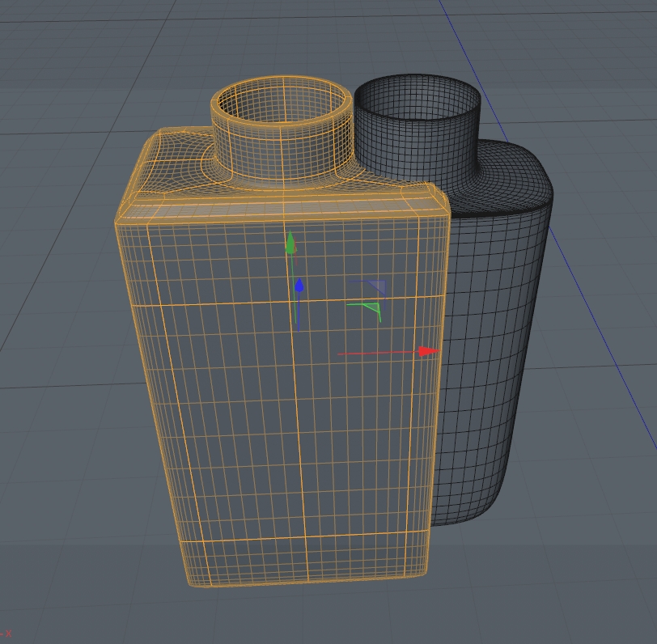
Task: Click inside the orange bottle's neck opening
Action: click(x=282, y=105)
